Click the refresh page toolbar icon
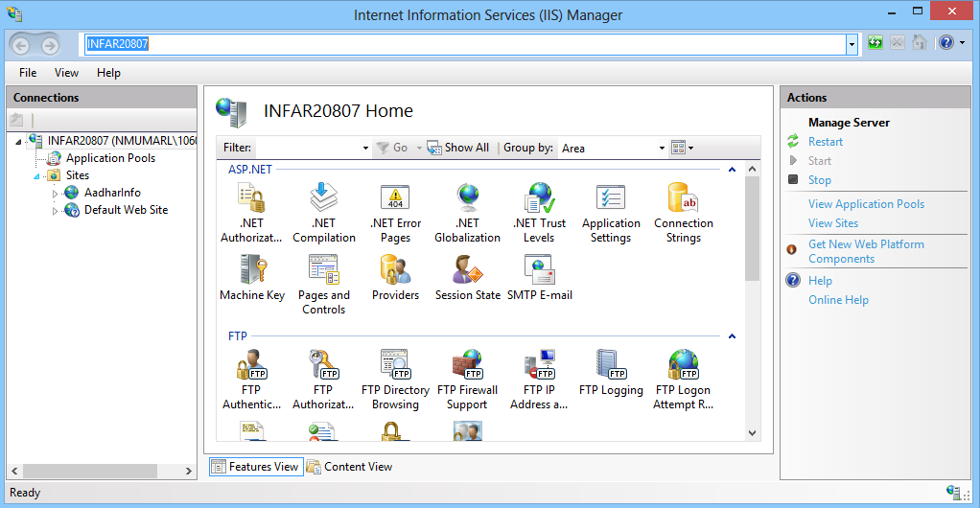The image size is (980, 508). 875,43
